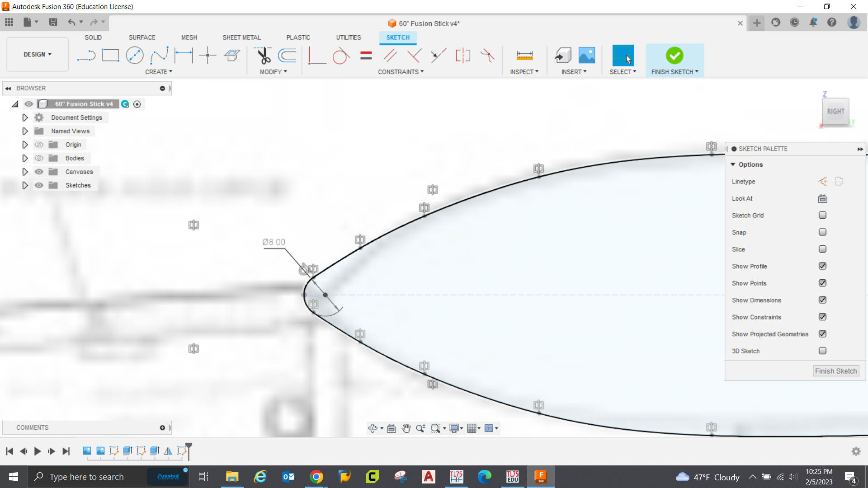Apply the Equal constraint

click(x=366, y=55)
